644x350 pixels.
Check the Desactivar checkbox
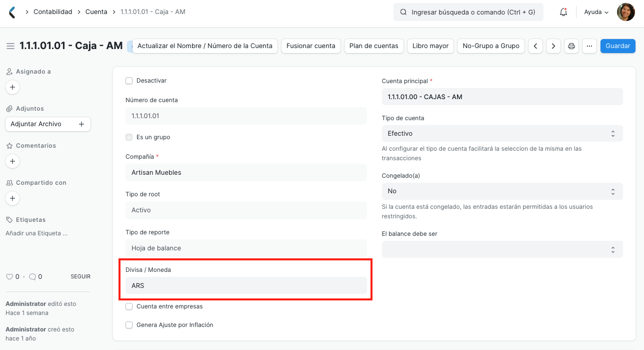[129, 81]
